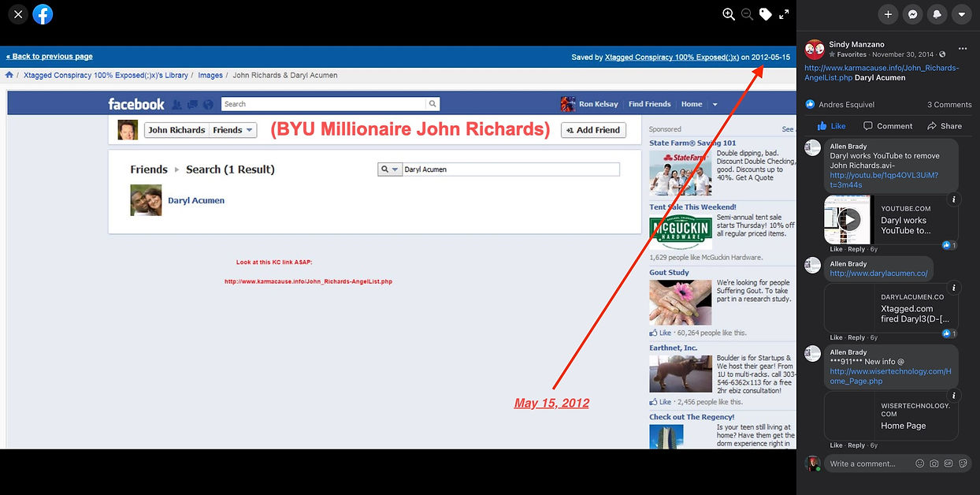
Task: Open Sindy Manzano's profile picture
Action: click(814, 50)
